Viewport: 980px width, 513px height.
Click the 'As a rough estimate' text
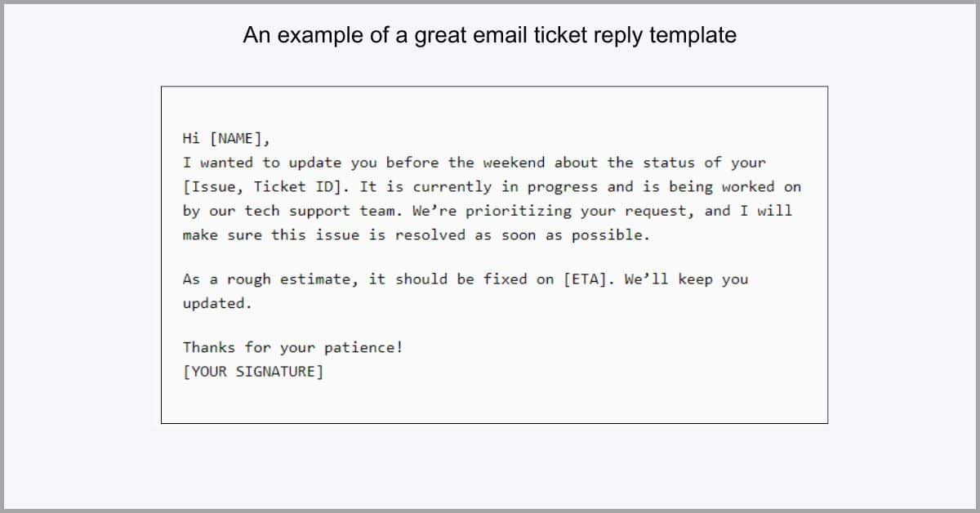point(271,279)
